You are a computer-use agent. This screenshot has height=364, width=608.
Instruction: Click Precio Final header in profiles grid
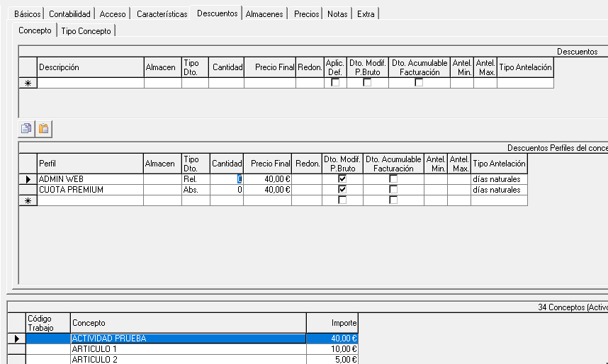[x=268, y=164]
